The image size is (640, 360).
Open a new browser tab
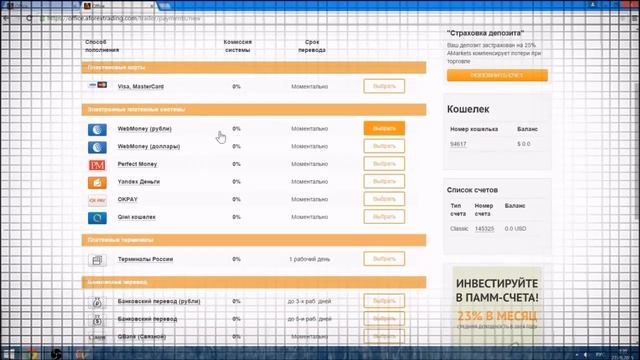pos(164,6)
